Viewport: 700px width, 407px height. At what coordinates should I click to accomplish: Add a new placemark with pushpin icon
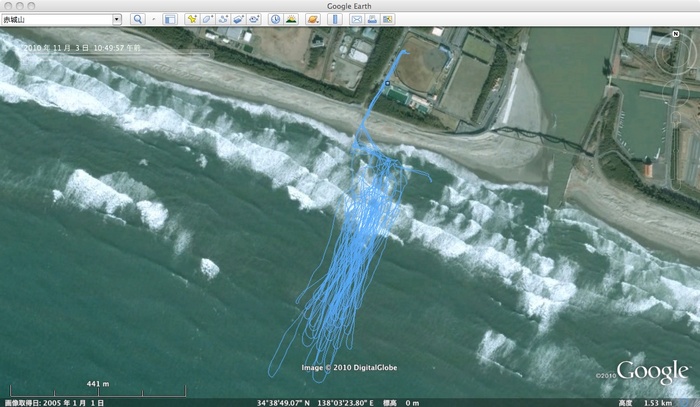point(190,19)
